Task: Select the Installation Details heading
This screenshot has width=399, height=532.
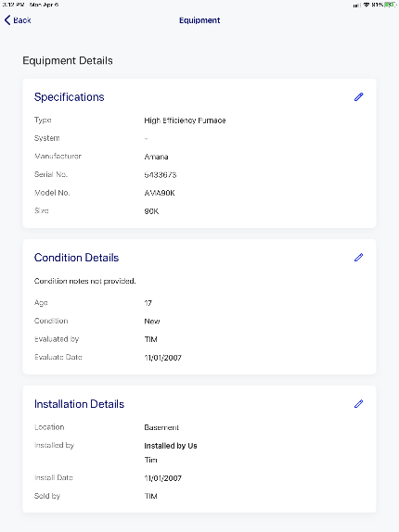Action: [x=79, y=404]
